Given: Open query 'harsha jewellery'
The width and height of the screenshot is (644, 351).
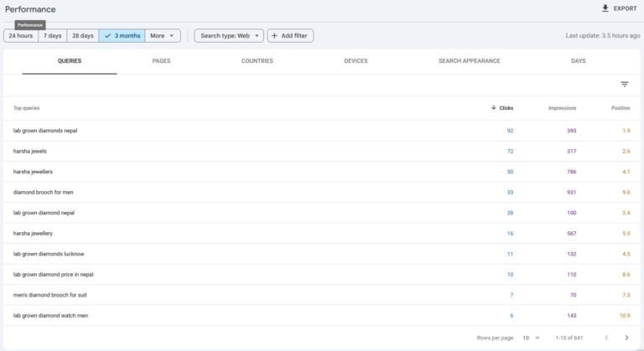Looking at the screenshot, I should coord(33,233).
